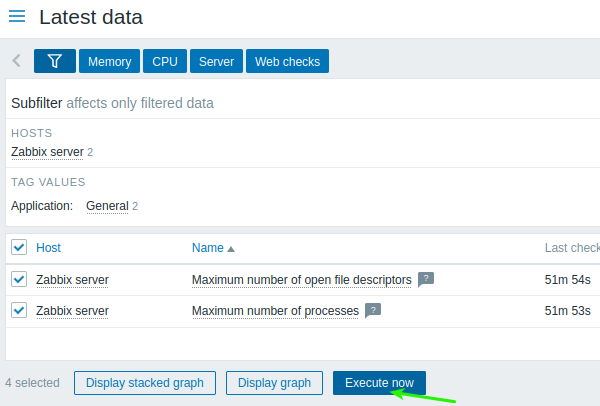Click the Display stacked graph button
Screen dimensions: 600x406
tap(145, 383)
